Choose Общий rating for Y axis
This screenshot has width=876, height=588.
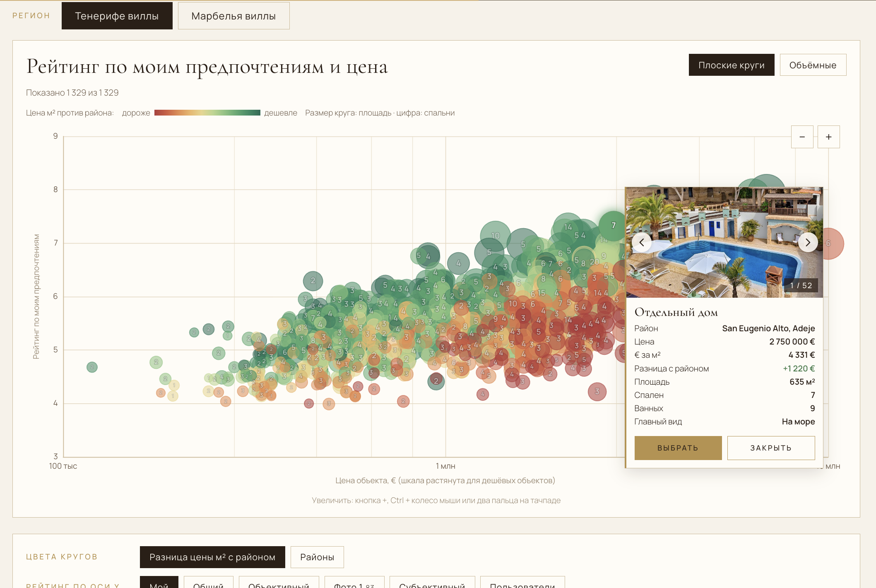click(208, 583)
